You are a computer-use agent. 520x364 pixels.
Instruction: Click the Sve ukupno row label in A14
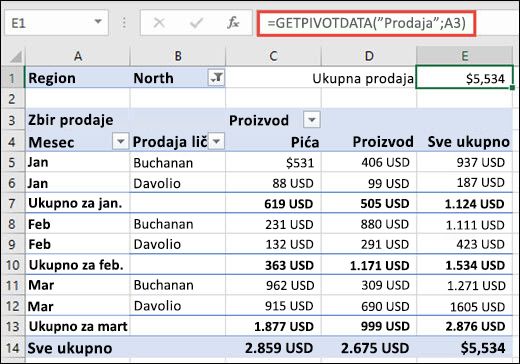pyautogui.click(x=78, y=348)
